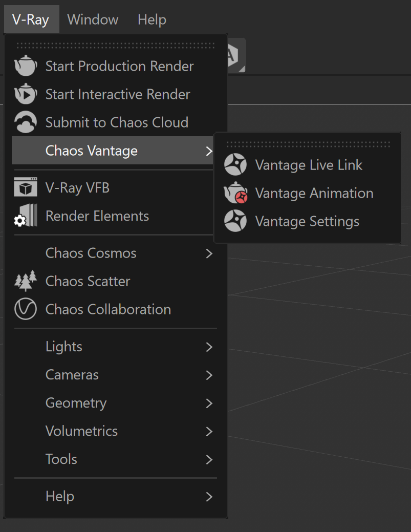This screenshot has height=532, width=411.
Task: Expand the Volumetrics submenu arrow
Action: pos(209,431)
